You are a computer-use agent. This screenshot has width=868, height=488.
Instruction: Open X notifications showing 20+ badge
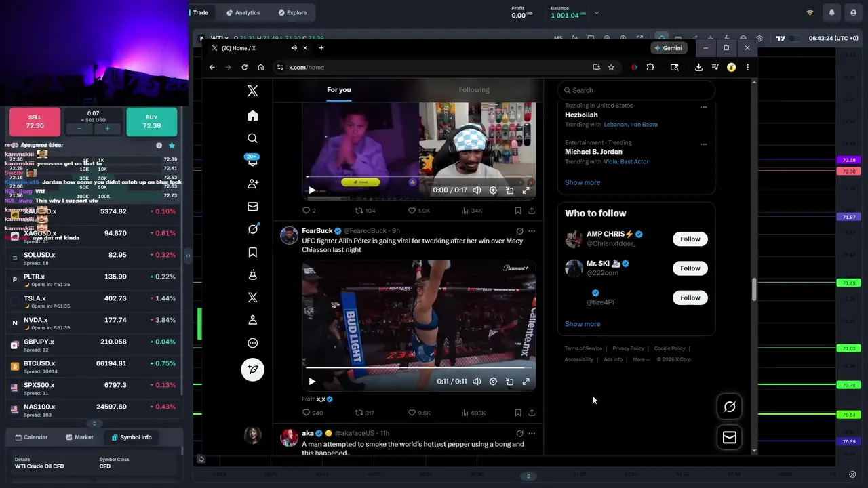[252, 161]
